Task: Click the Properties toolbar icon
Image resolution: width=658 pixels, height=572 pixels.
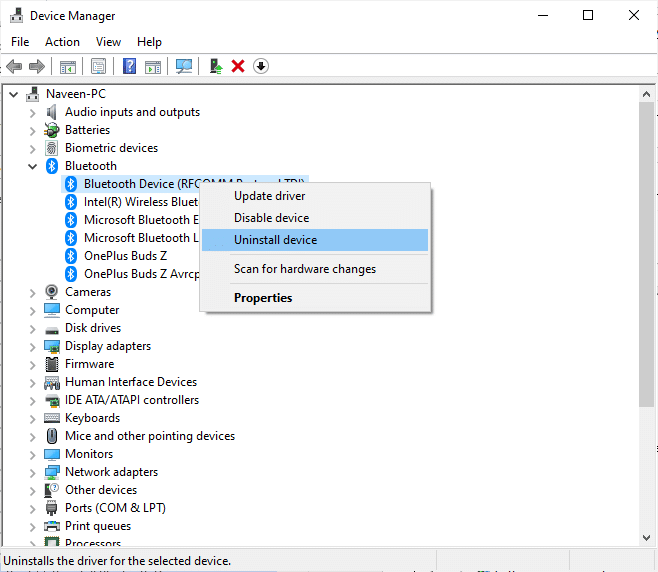Action: (99, 66)
